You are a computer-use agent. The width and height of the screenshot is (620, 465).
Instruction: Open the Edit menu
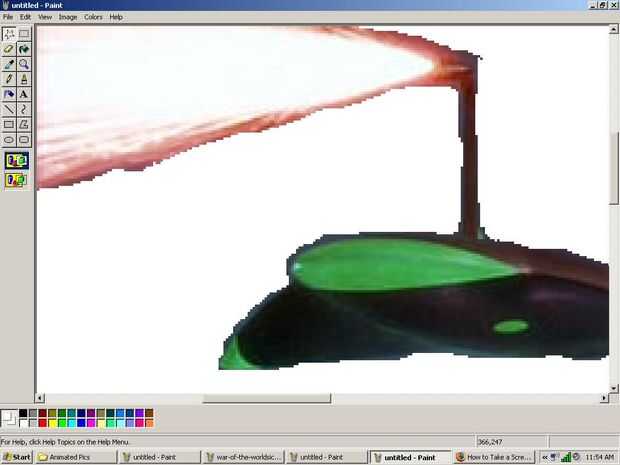[25, 17]
